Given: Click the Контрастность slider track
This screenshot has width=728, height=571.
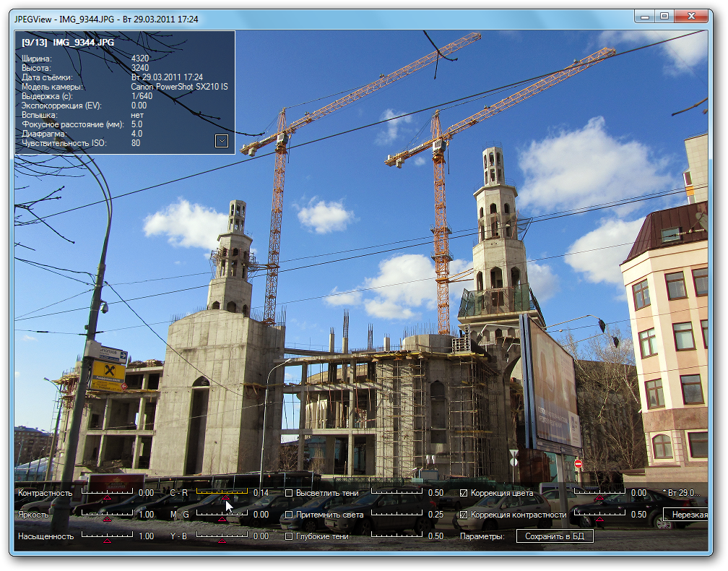Looking at the screenshot, I should 107,493.
